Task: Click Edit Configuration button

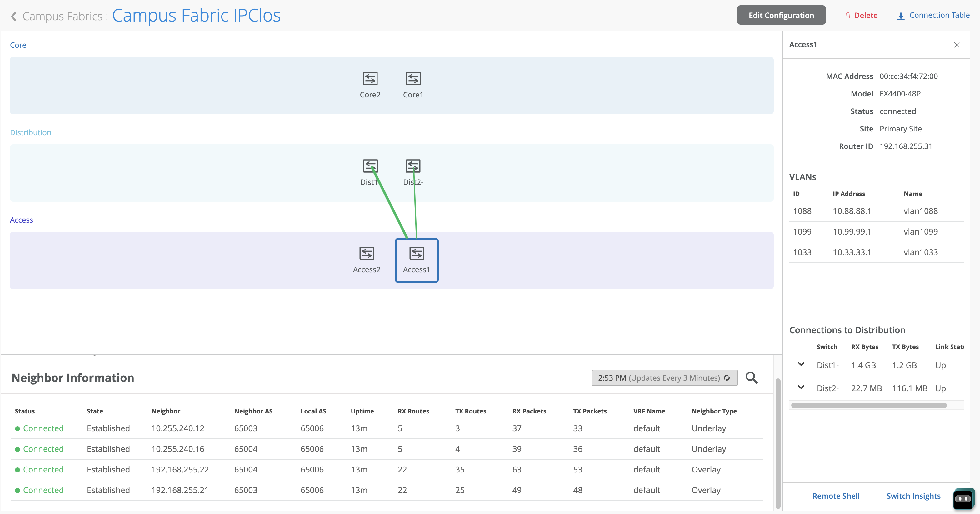Action: [x=781, y=15]
